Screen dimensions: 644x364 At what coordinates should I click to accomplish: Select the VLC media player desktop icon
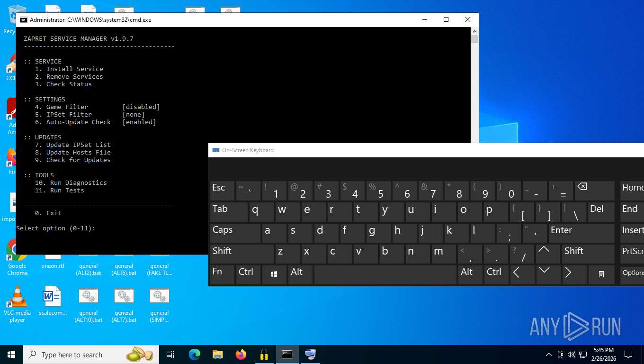17,304
